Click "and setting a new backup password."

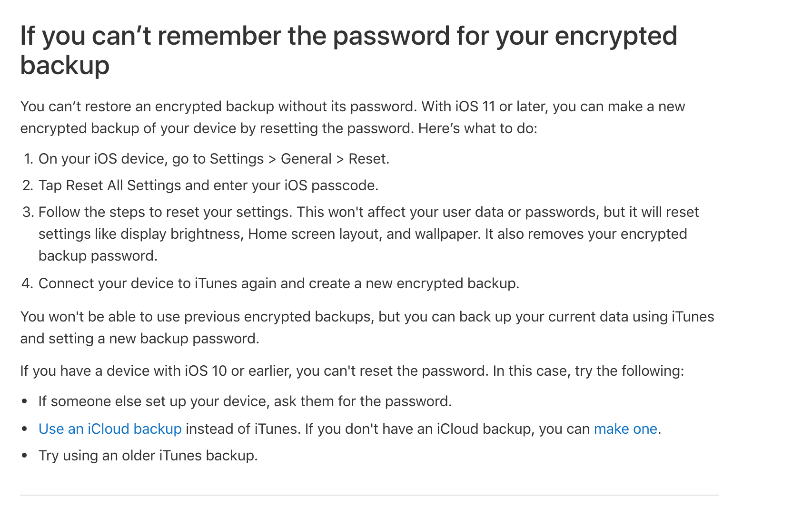point(139,339)
